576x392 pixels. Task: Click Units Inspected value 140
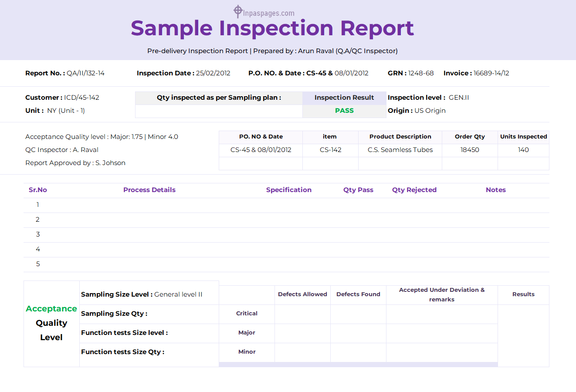coord(523,149)
